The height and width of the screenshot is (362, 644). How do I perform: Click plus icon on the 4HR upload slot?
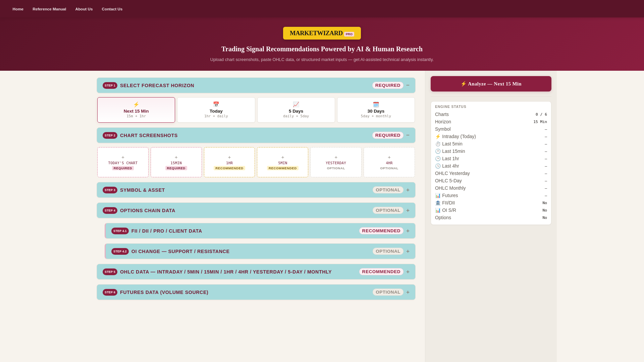pyautogui.click(x=389, y=158)
